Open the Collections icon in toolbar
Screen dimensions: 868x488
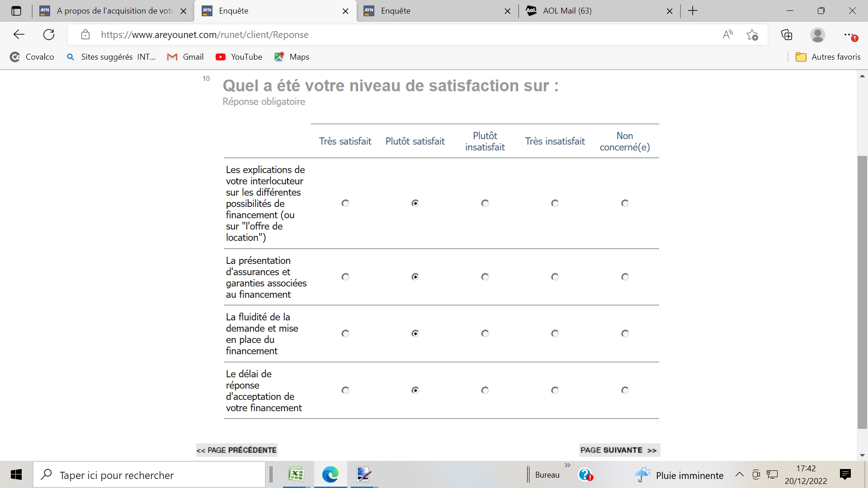(x=787, y=35)
